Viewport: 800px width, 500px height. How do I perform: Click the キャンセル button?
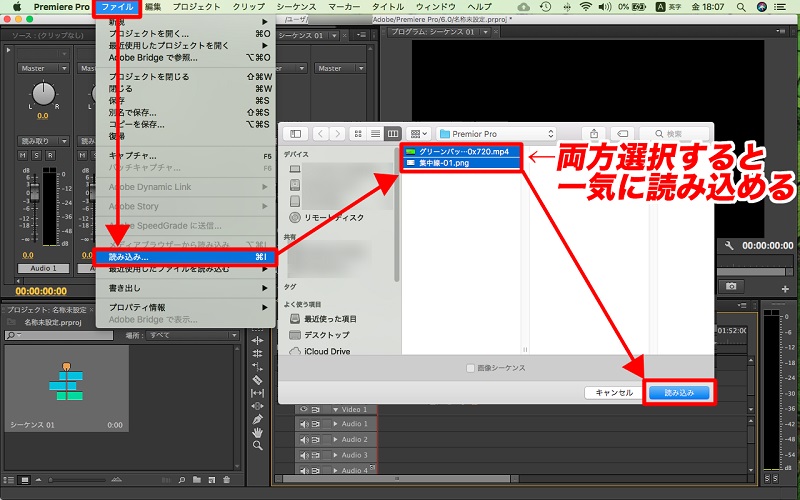pyautogui.click(x=614, y=392)
